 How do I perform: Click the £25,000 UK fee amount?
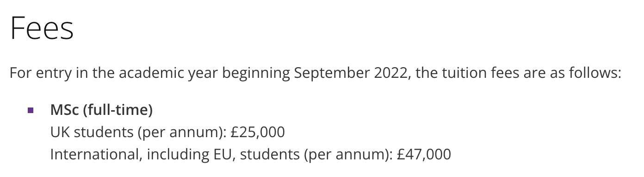coord(258,133)
